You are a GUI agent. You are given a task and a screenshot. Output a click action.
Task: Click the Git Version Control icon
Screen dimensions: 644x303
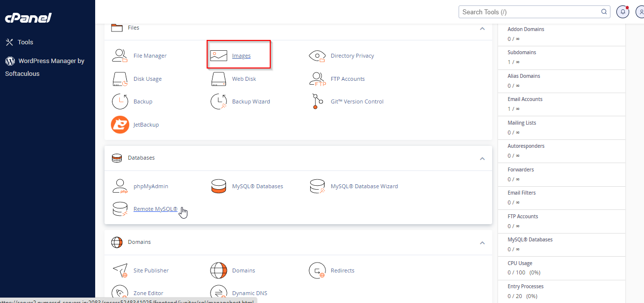pos(316,101)
